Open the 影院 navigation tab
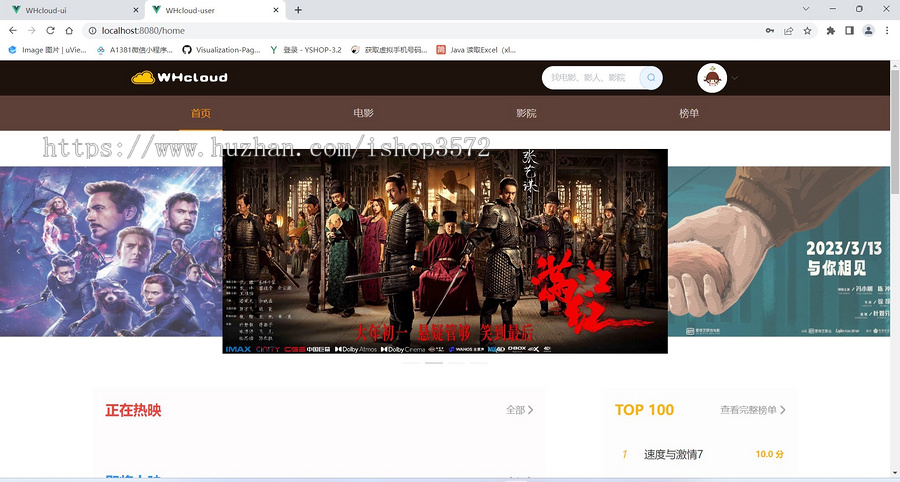This screenshot has height=482, width=900. [x=526, y=113]
